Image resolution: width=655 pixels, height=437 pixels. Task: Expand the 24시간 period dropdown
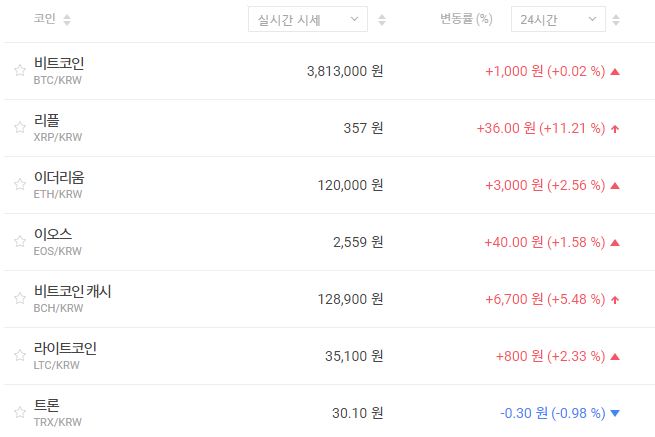pos(557,19)
